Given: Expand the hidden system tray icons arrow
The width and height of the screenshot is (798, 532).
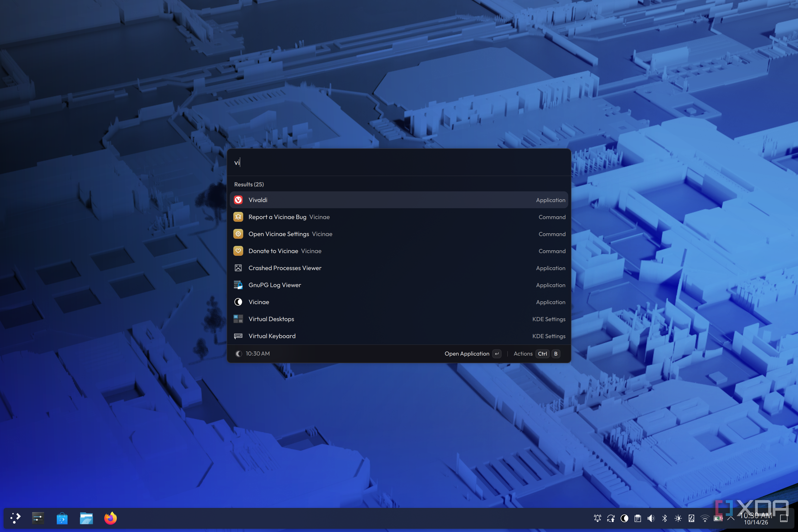Looking at the screenshot, I should [x=731, y=518].
